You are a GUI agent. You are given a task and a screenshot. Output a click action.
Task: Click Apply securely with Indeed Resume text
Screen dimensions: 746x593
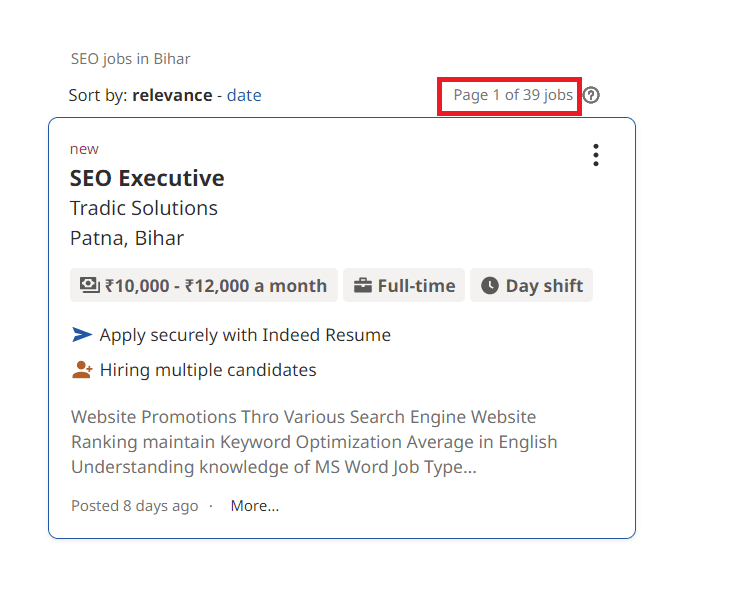pyautogui.click(x=245, y=335)
